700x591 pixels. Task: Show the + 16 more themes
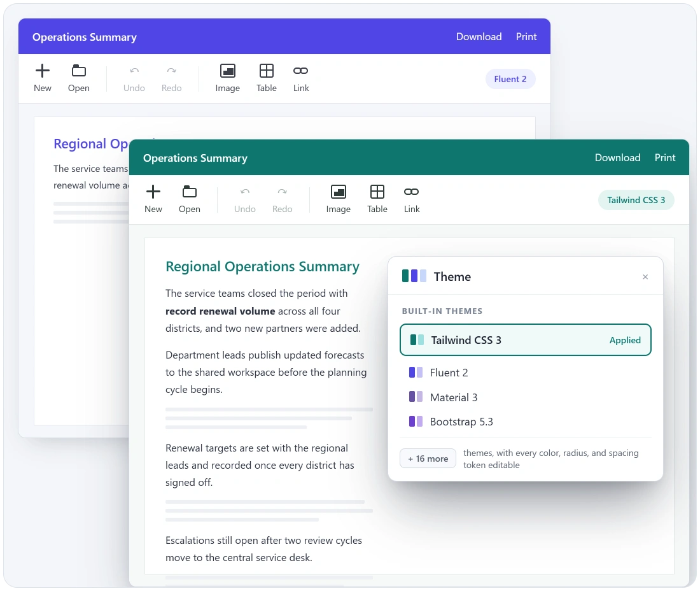[428, 459]
